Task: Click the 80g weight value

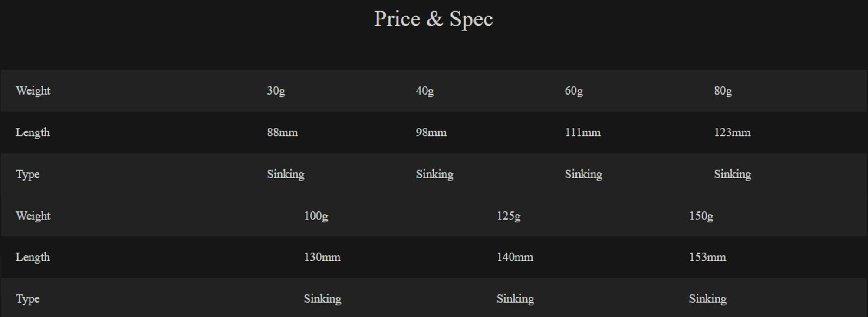Action: pyautogui.click(x=723, y=91)
